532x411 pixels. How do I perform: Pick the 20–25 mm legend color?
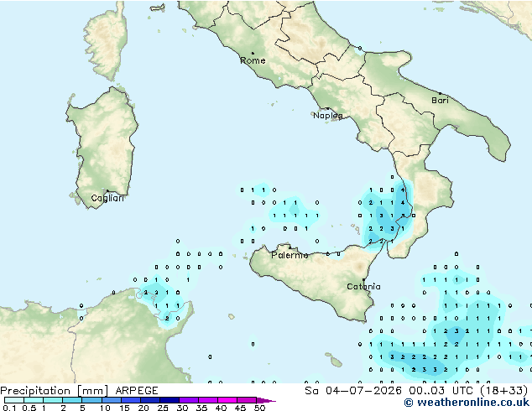pos(149,400)
